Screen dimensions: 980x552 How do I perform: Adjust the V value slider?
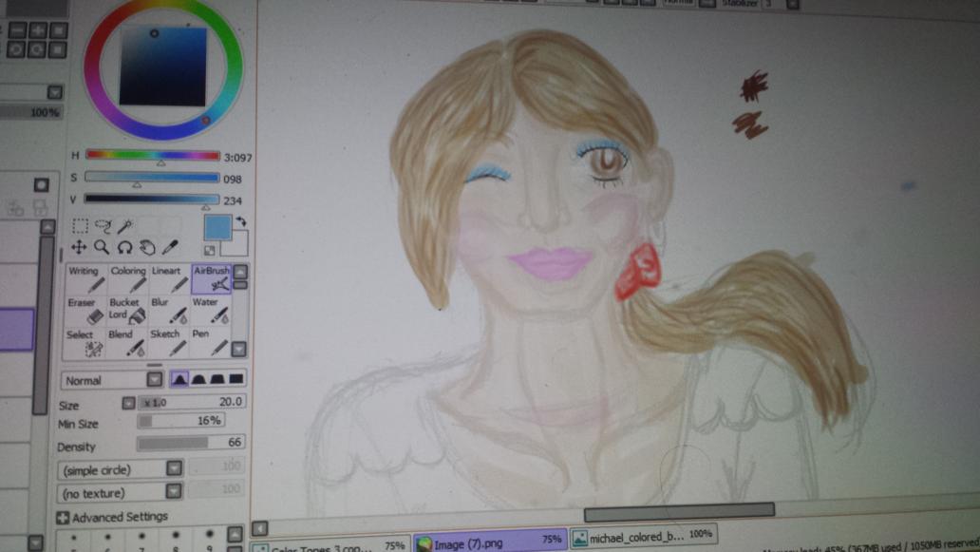(151, 199)
